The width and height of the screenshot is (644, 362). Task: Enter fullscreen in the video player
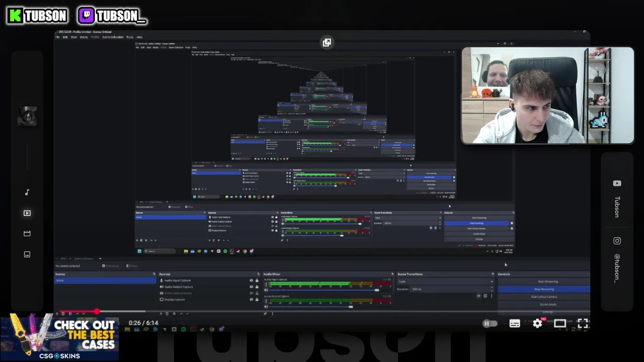pyautogui.click(x=583, y=324)
